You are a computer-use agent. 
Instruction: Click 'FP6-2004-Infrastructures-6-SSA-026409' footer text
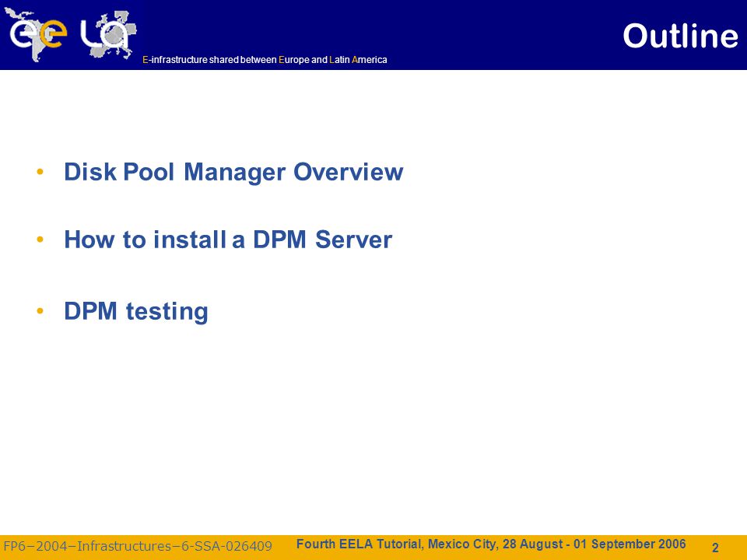coord(138,546)
